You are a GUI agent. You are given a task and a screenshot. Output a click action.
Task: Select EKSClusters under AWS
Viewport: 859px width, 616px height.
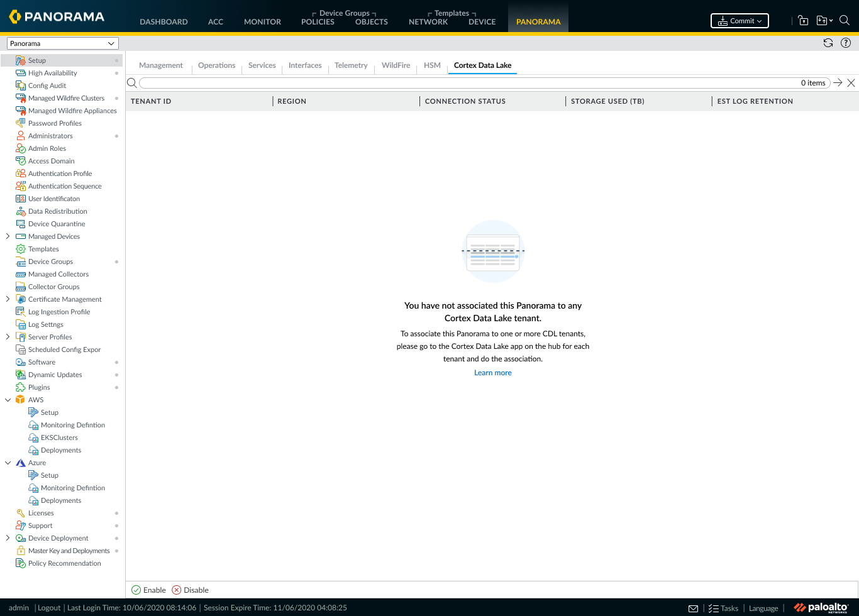59,437
